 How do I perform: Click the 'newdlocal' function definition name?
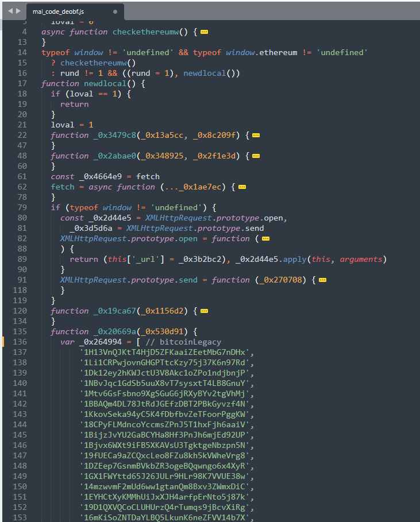[x=105, y=83]
